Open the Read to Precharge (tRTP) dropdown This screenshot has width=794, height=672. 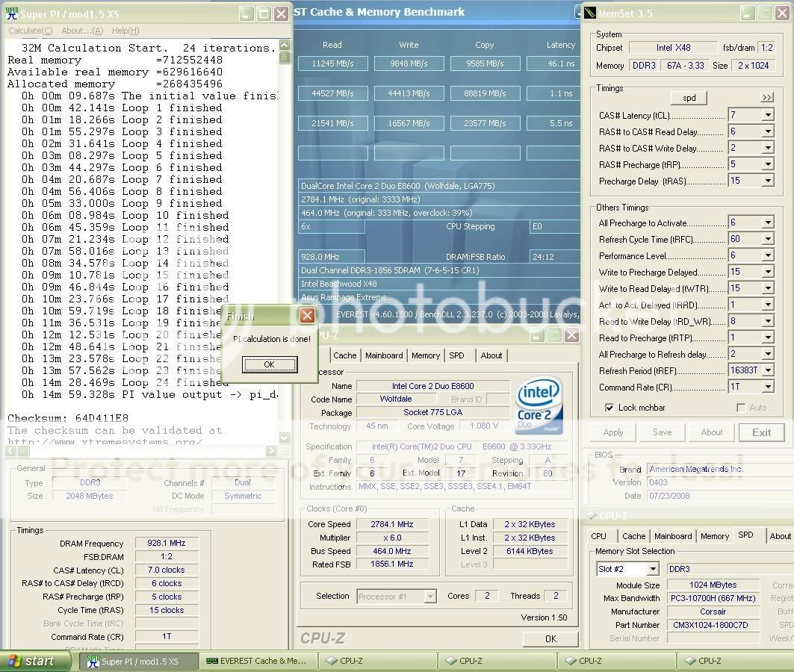tap(768, 337)
